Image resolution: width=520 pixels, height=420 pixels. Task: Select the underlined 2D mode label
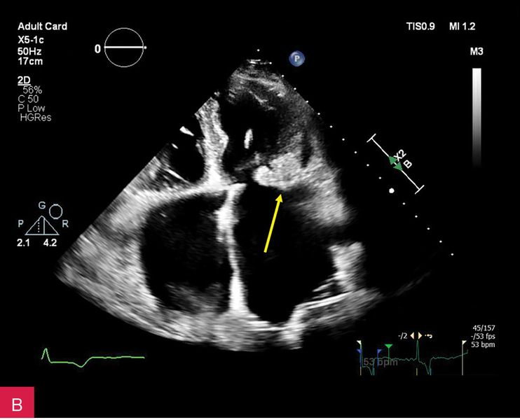click(x=23, y=81)
